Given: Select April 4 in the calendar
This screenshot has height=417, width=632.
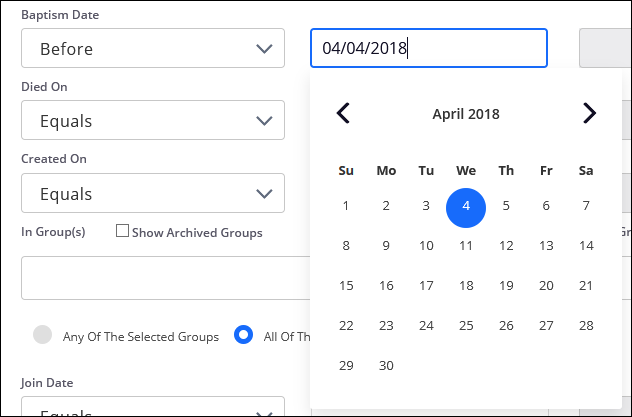Looking at the screenshot, I should tap(466, 206).
